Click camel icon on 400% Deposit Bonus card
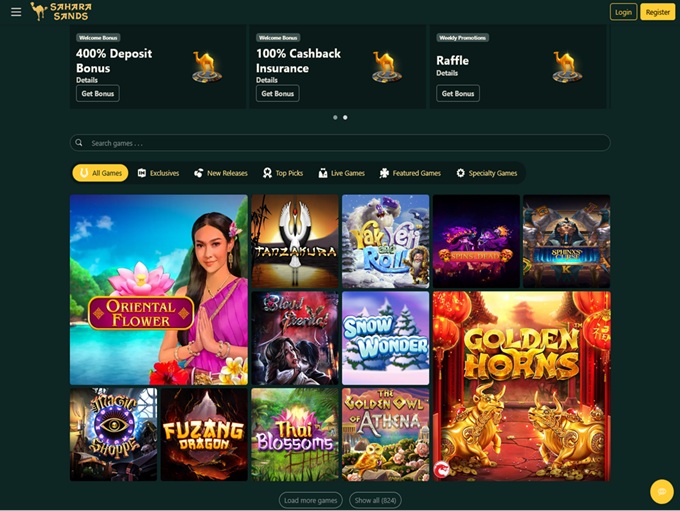Viewport: 680px width, 511px height. [x=207, y=67]
